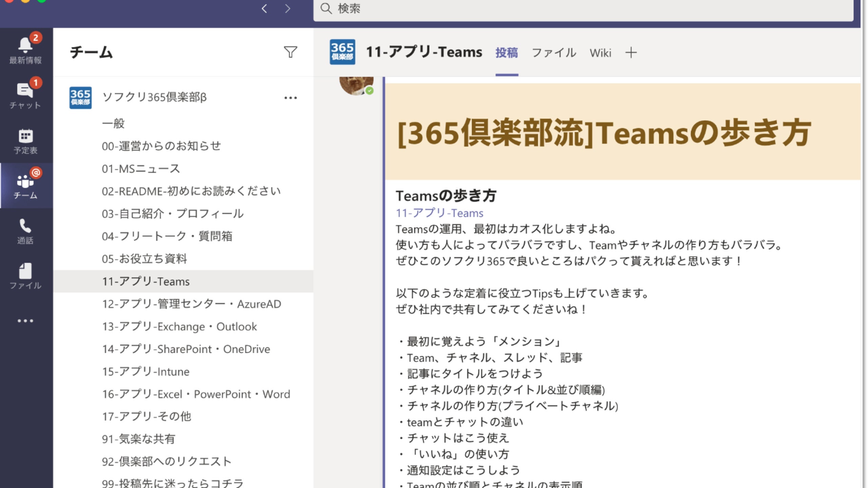The width and height of the screenshot is (868, 488).
Task: Open 13-アプリ-Exchange・Outlook channel
Action: [179, 326]
